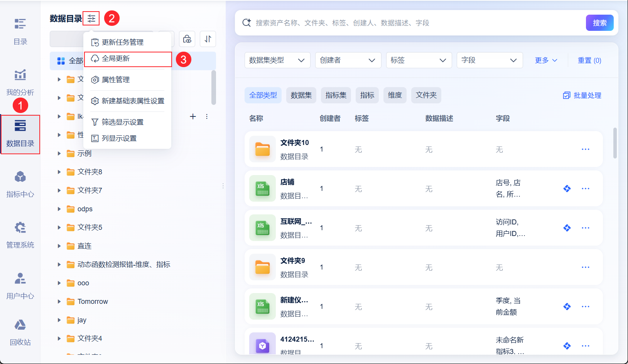The image size is (628, 364).
Task: Click 重置 (0) to reset filters
Action: (589, 60)
